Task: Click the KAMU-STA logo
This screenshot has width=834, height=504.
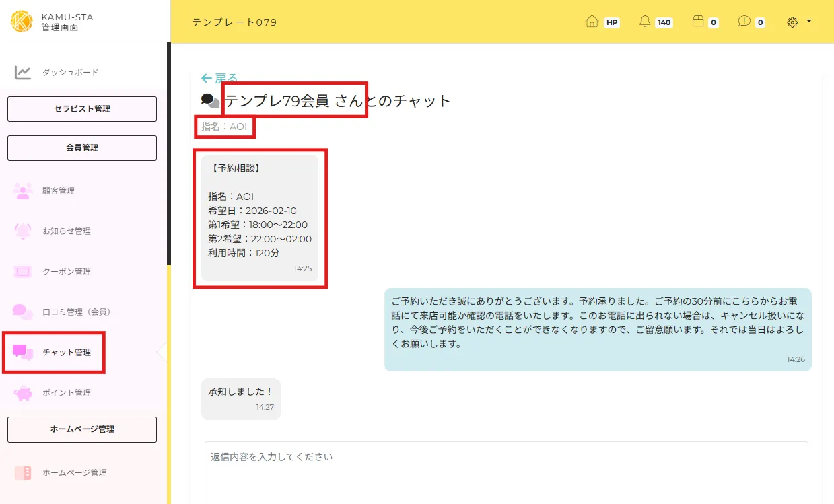Action: click(x=22, y=22)
